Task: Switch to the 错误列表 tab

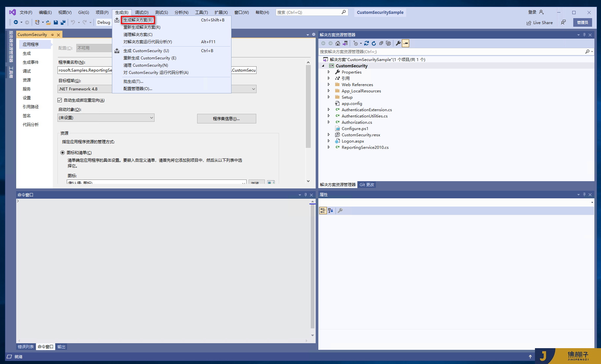Action: (26, 347)
